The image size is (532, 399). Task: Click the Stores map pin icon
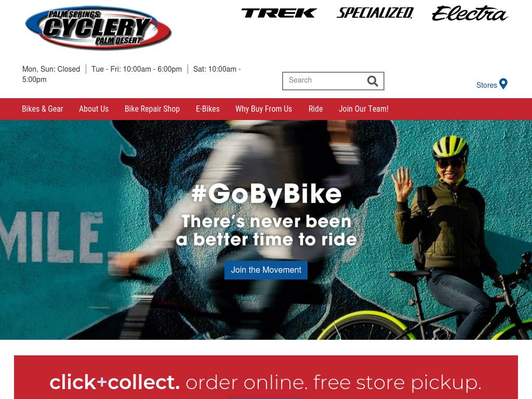tap(503, 84)
